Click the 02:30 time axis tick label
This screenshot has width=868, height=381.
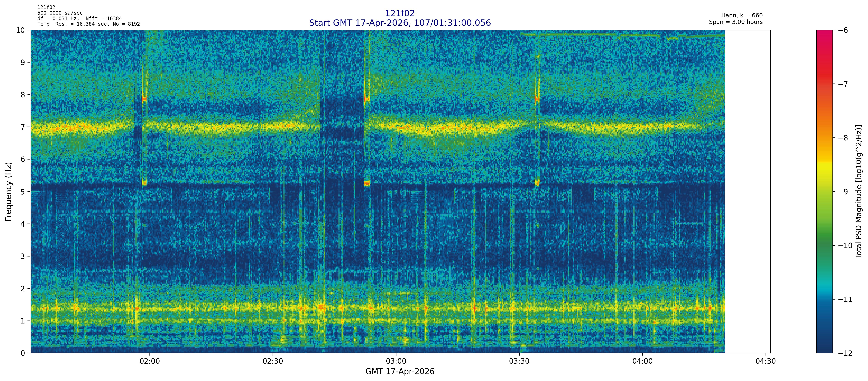273,362
